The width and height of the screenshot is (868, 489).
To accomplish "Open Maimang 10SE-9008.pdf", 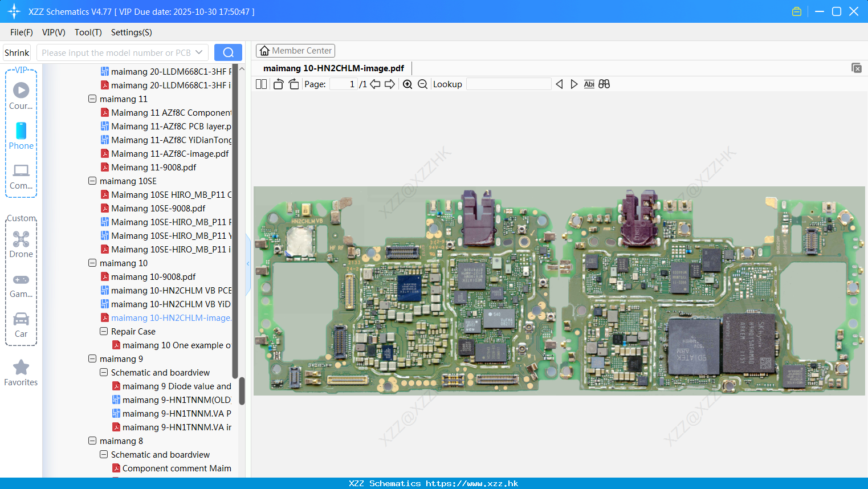I will 158,208.
